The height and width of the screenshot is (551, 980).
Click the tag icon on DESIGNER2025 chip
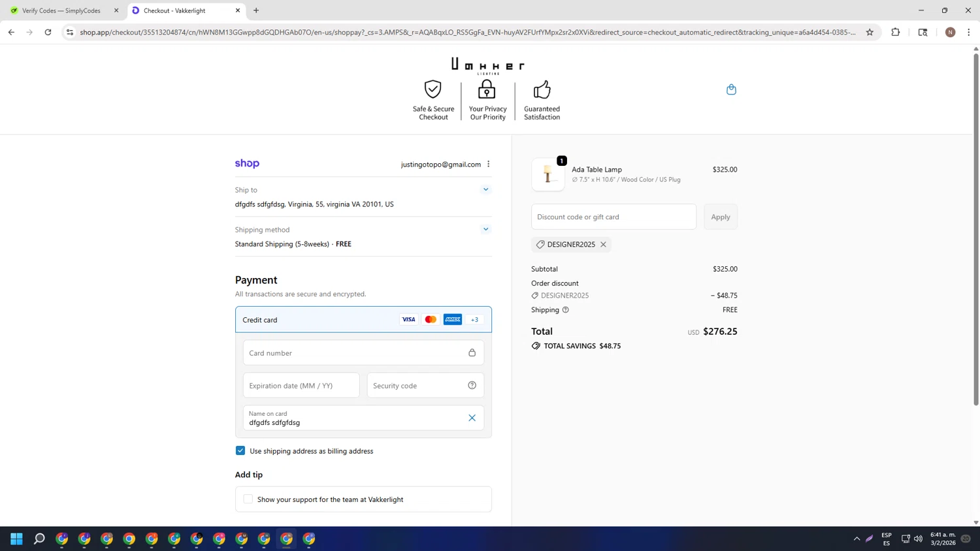click(x=540, y=244)
